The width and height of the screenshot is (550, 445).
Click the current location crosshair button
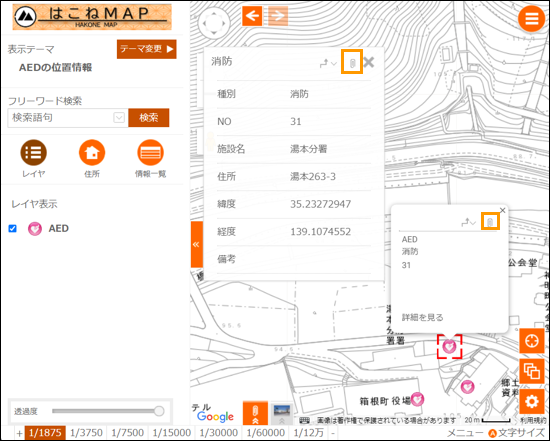pos(532,341)
